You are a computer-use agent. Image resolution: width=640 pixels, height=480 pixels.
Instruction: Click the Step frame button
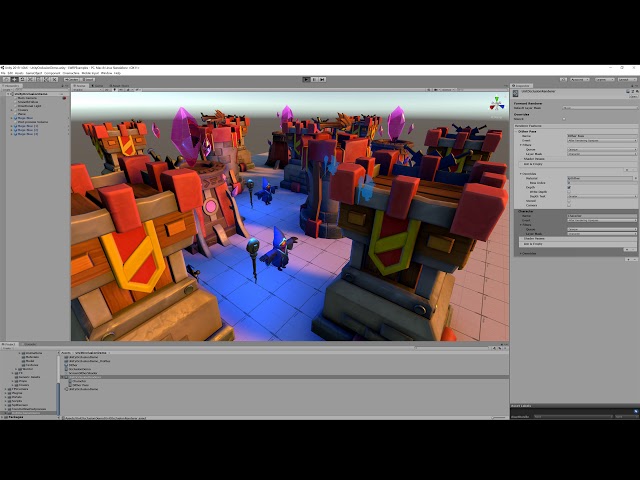click(322, 80)
